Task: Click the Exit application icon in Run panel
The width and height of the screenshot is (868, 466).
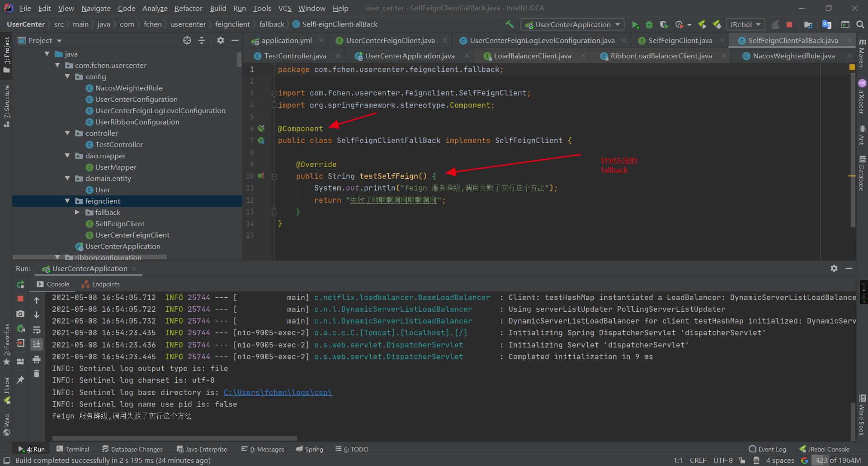Action: pos(20,343)
